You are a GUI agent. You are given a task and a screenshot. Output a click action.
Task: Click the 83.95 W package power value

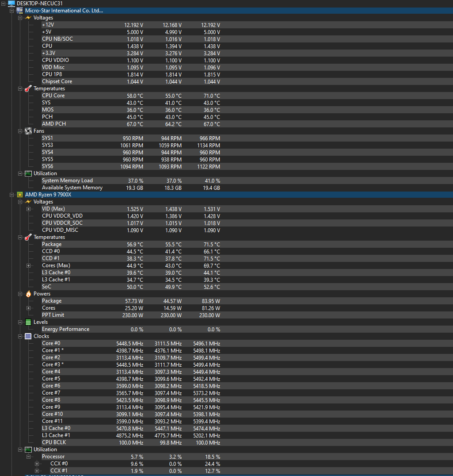(211, 301)
